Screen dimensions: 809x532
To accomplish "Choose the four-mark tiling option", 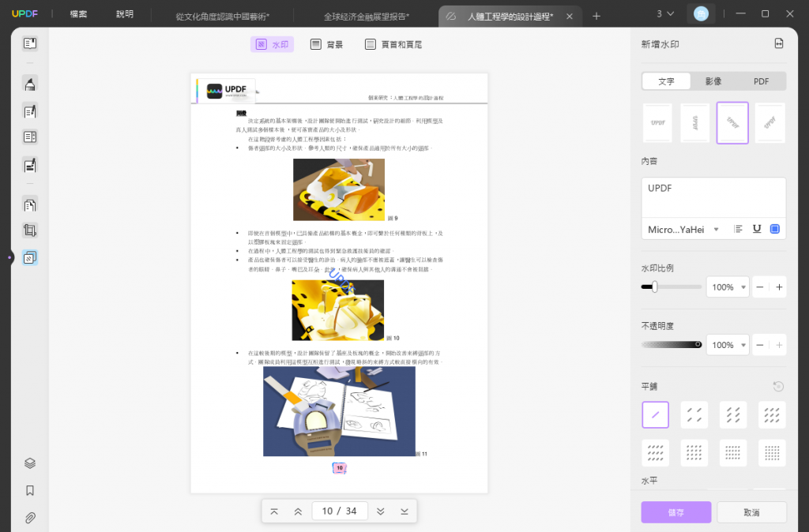I will [x=694, y=414].
